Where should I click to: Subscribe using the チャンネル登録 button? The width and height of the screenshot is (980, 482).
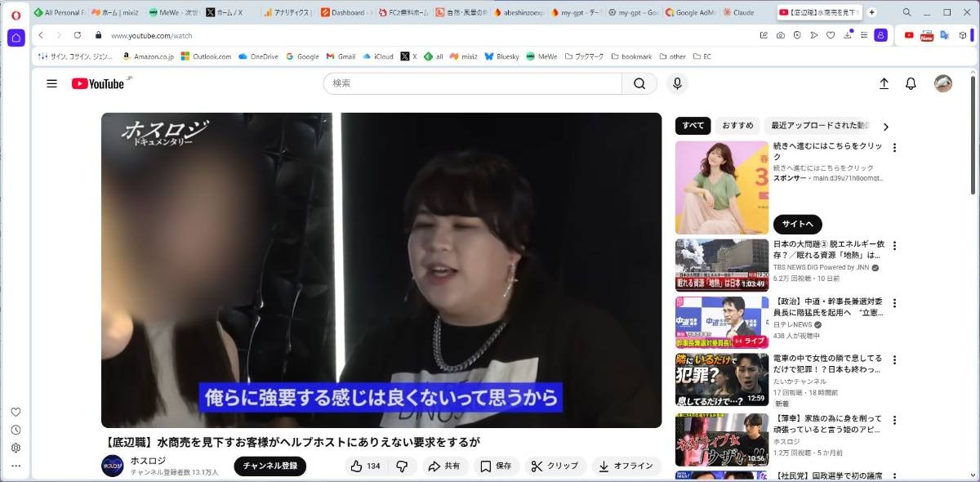pos(269,466)
